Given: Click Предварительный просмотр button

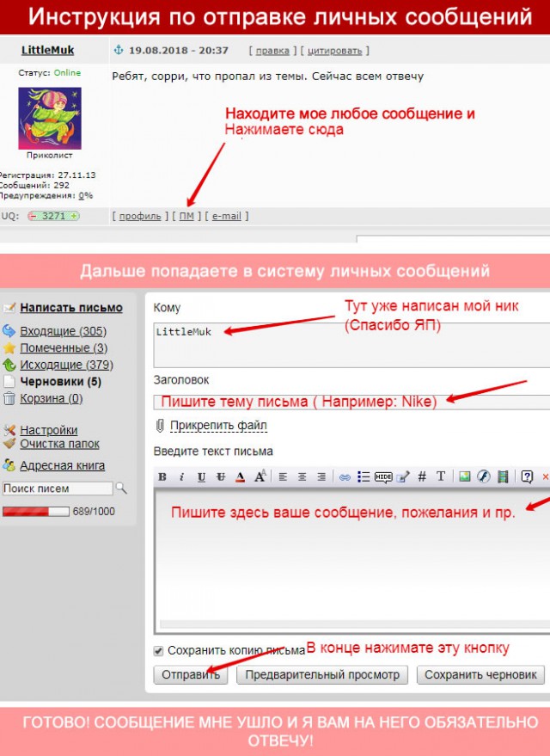Looking at the screenshot, I should [322, 674].
